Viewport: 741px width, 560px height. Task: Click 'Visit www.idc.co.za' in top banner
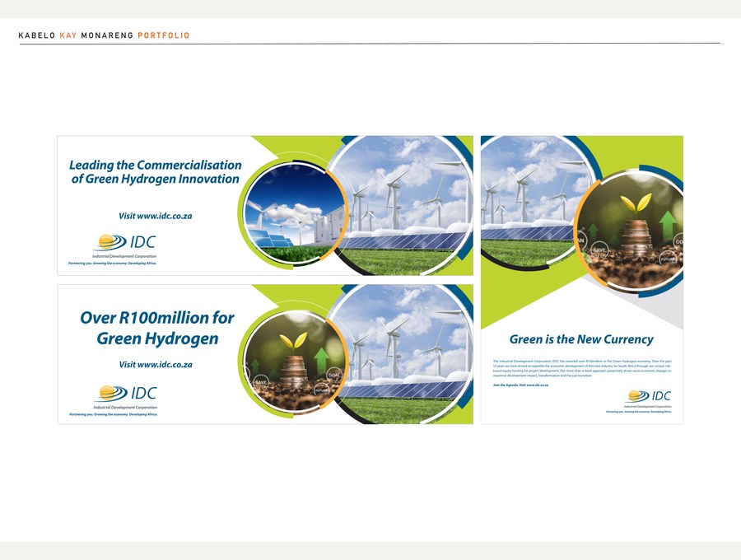155,216
